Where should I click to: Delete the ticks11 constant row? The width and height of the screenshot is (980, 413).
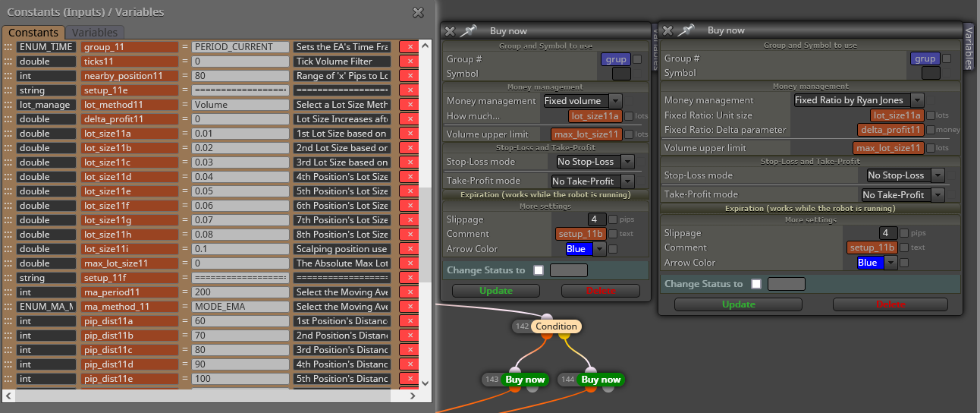(410, 61)
